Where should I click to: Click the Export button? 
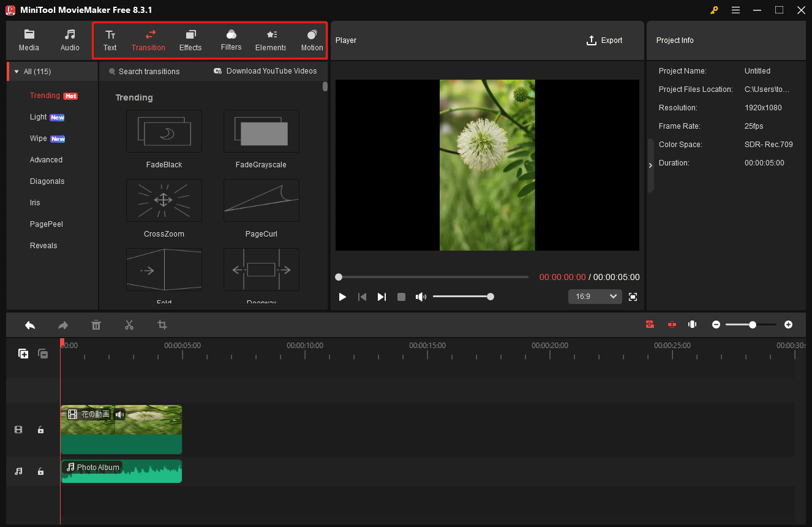[604, 40]
